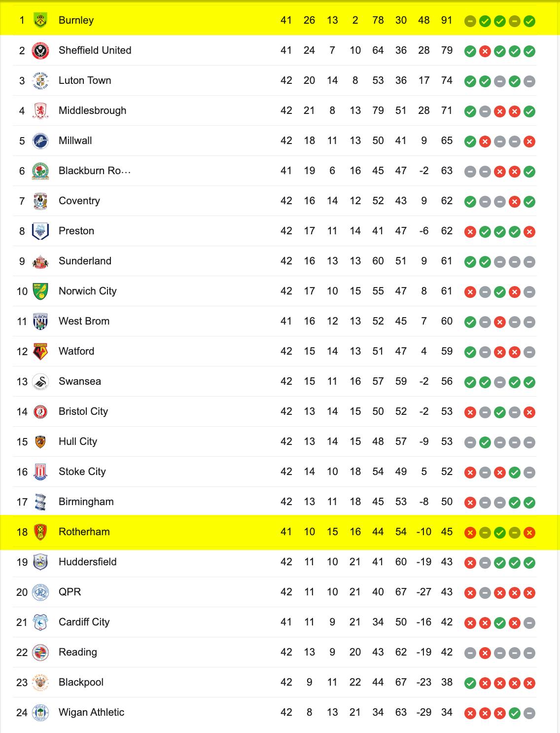Click Blackpool's green win form icon
Viewport: 560px width, 733px height.
(x=470, y=683)
